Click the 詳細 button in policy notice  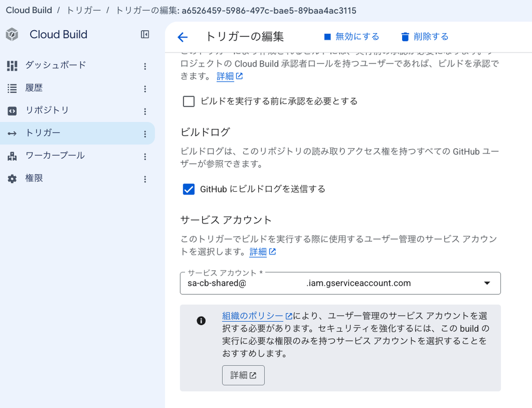(243, 375)
